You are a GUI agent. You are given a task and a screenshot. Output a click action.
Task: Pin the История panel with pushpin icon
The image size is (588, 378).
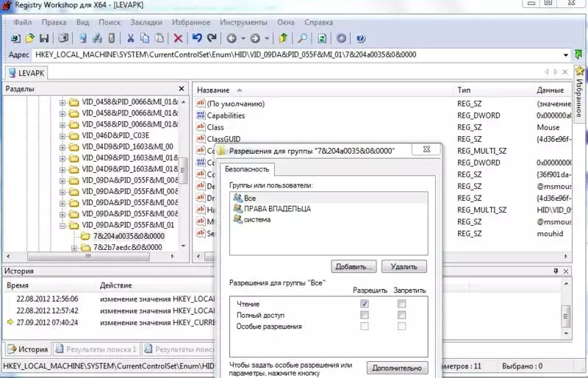point(556,271)
